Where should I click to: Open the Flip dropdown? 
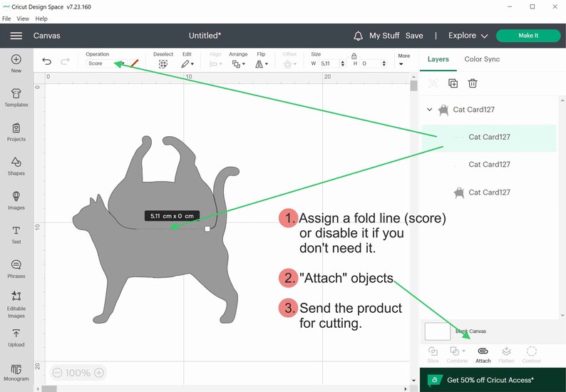point(262,64)
